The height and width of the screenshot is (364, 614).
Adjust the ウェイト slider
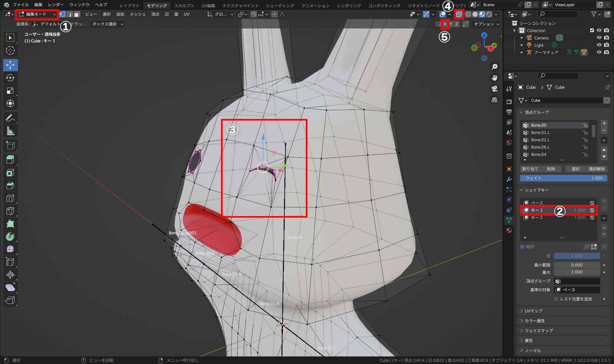point(564,178)
